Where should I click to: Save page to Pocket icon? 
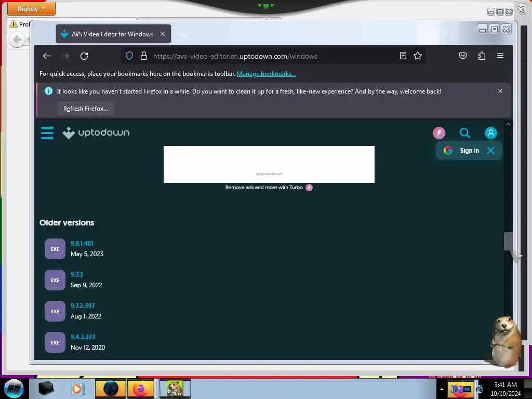point(463,56)
